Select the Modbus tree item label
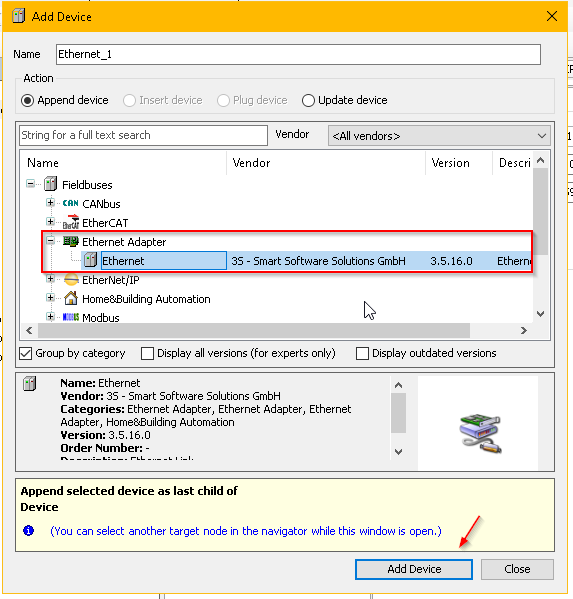This screenshot has width=573, height=599. tap(101, 318)
